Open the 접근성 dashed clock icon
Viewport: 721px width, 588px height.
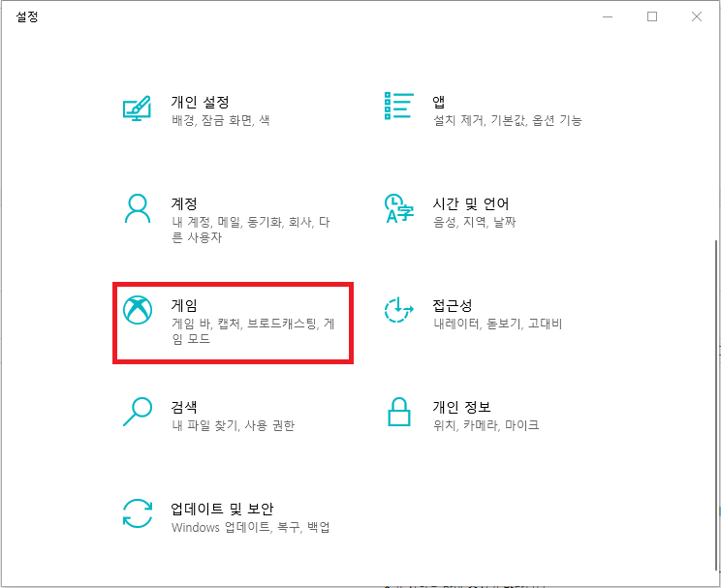click(x=398, y=310)
